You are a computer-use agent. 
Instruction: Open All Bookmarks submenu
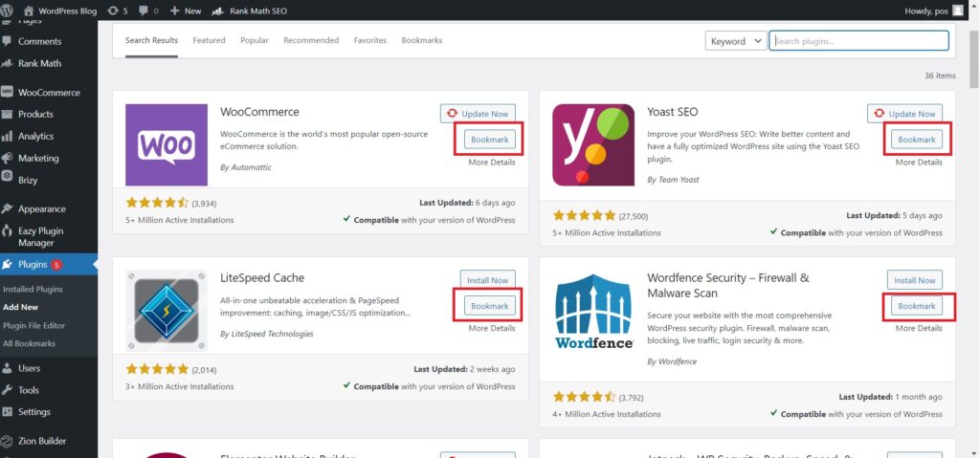click(29, 343)
